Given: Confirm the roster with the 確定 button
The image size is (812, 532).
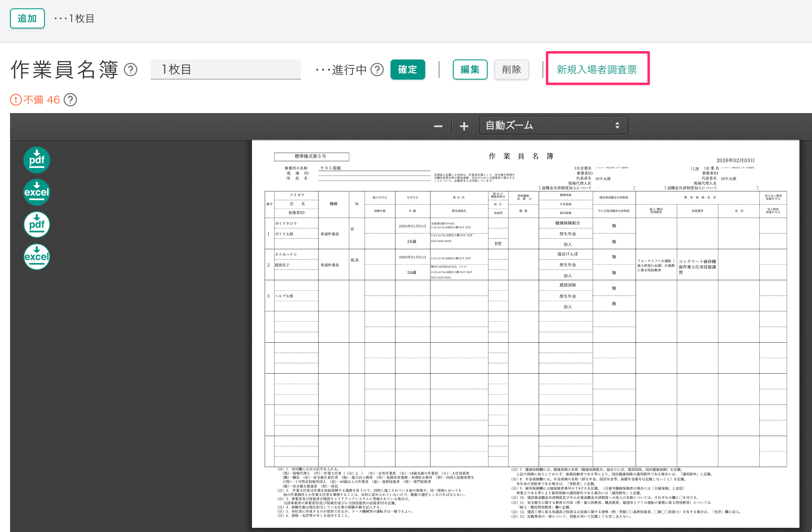Looking at the screenshot, I should (x=407, y=70).
